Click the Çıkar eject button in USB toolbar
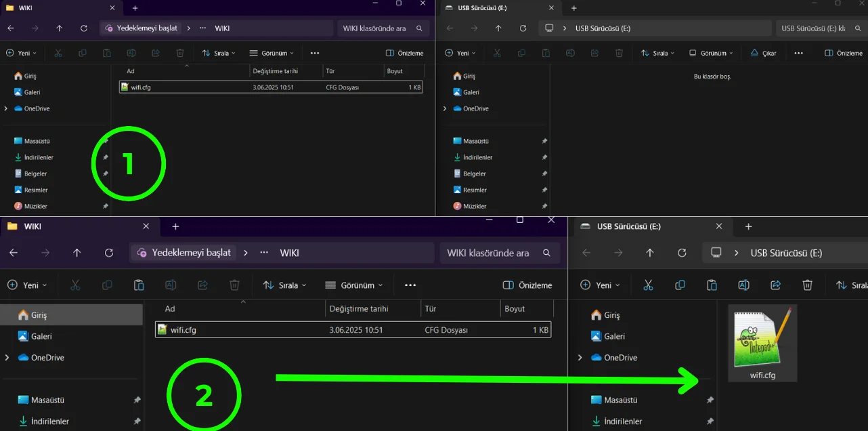The height and width of the screenshot is (431, 868). pyautogui.click(x=763, y=53)
